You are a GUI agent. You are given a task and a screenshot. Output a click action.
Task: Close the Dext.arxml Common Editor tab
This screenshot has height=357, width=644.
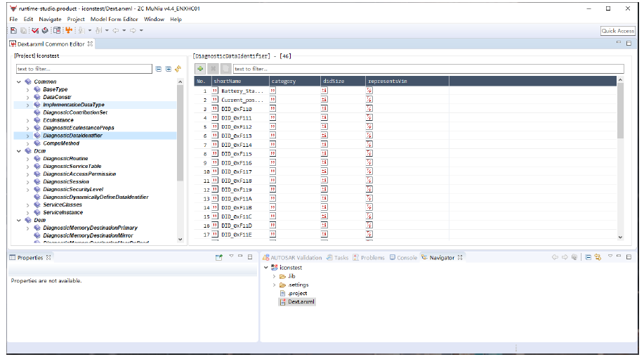(x=90, y=44)
